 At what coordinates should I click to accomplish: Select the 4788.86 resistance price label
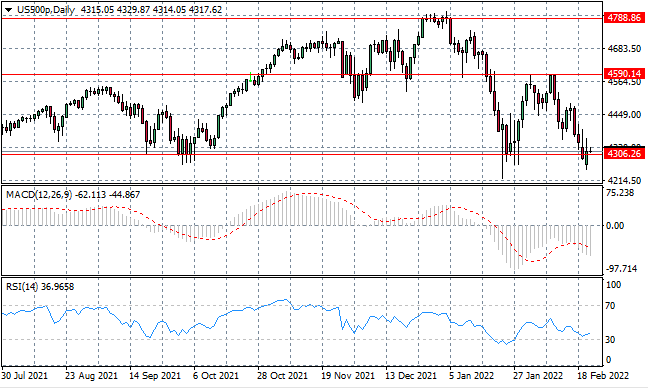click(624, 18)
